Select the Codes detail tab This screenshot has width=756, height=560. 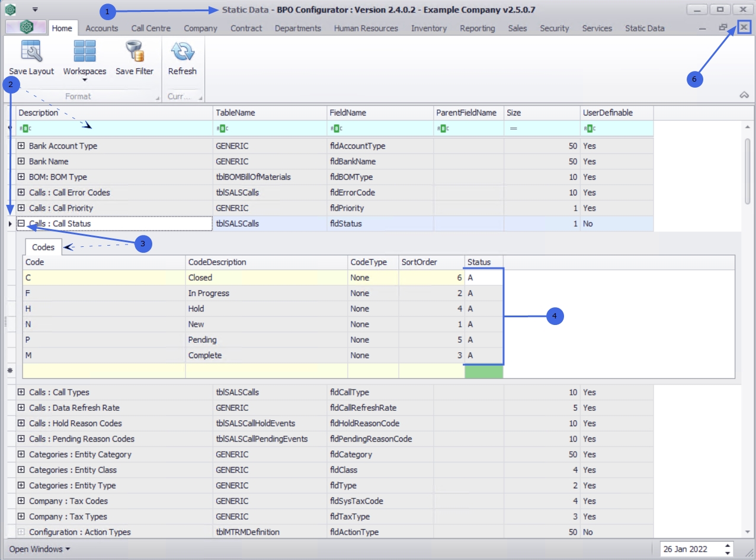(43, 247)
